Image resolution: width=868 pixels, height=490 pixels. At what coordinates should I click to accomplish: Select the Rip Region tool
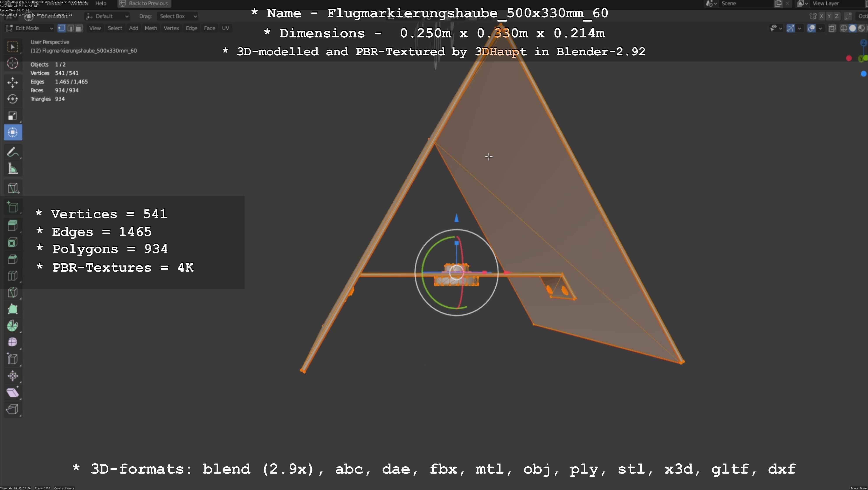click(x=13, y=409)
